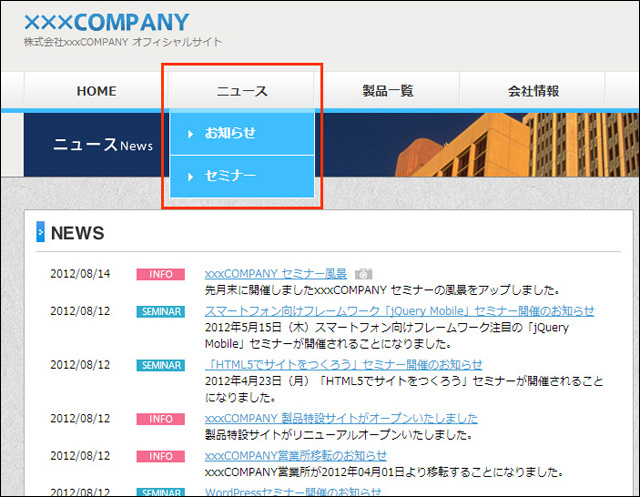Open the 製品一覧 navigation item

coord(387,91)
